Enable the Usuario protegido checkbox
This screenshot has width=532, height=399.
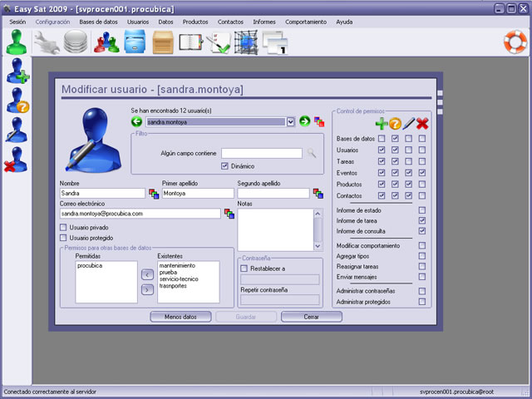point(63,238)
